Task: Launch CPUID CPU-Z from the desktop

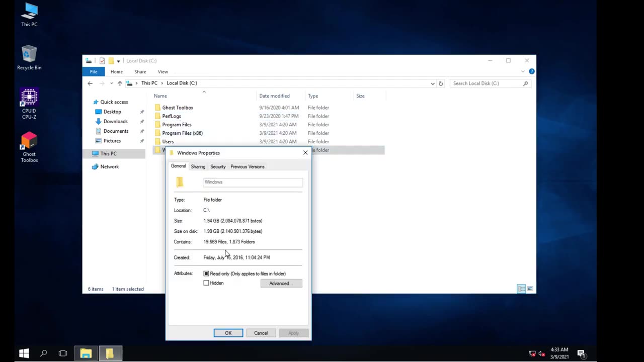Action: (x=29, y=104)
